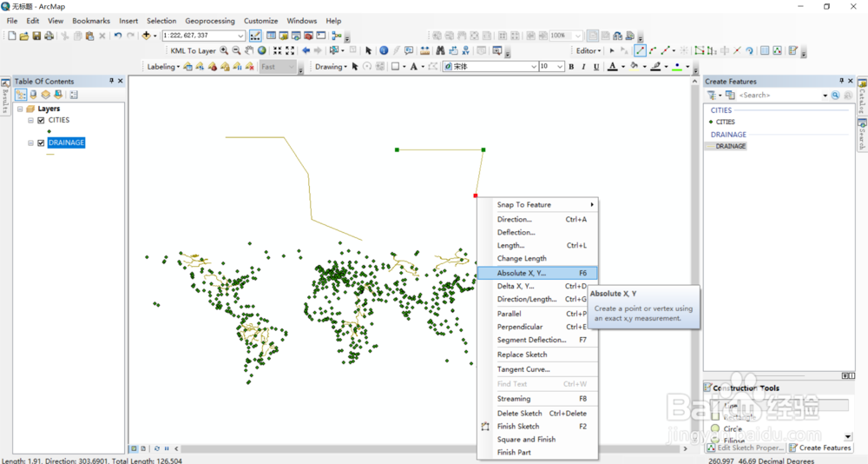Image resolution: width=868 pixels, height=464 pixels.
Task: Open the Find binoculars tool
Action: pyautogui.click(x=440, y=50)
